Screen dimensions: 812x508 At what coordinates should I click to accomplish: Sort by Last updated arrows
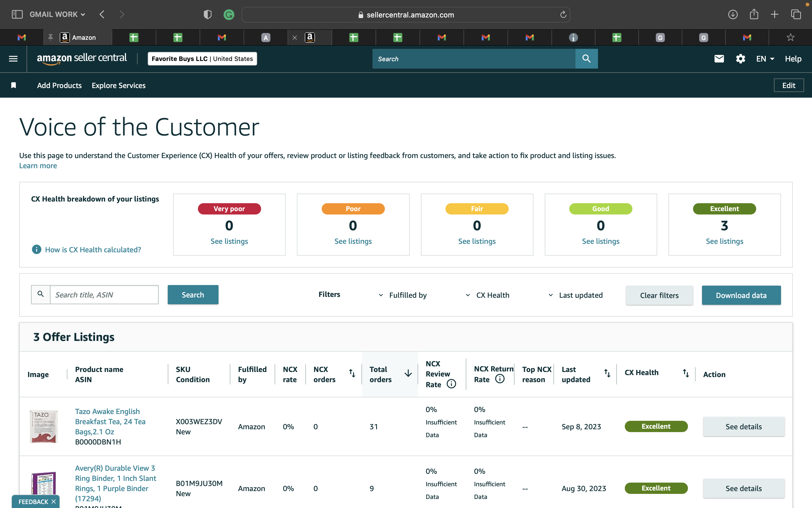[x=607, y=373]
